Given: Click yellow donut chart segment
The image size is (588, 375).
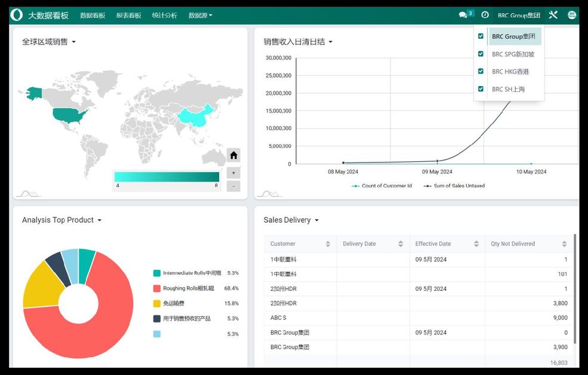Looking at the screenshot, I should (x=41, y=288).
